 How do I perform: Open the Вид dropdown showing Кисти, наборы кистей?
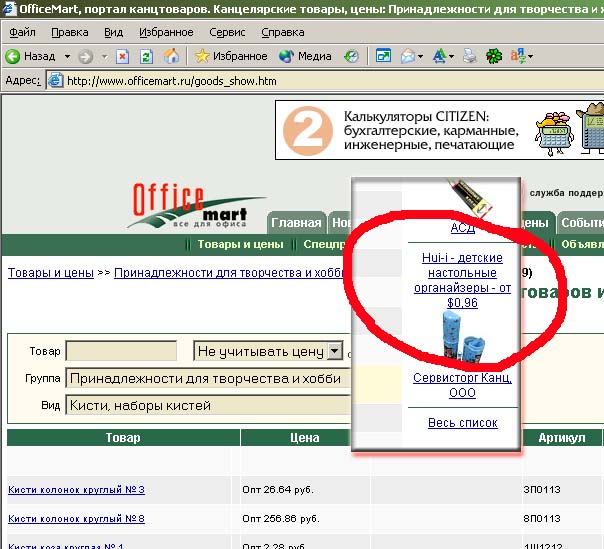click(206, 405)
